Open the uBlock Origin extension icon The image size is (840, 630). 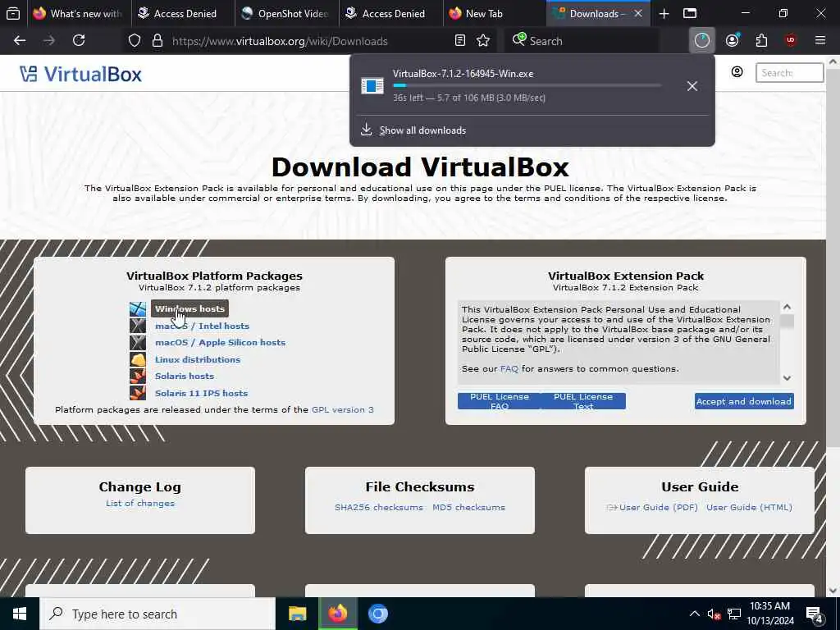click(x=790, y=41)
